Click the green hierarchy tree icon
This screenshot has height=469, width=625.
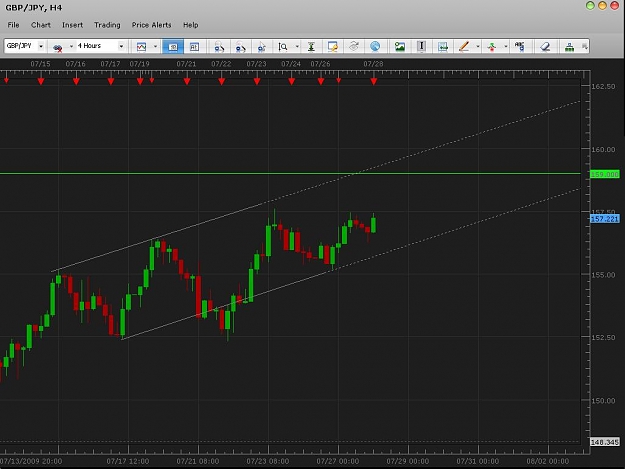click(570, 47)
